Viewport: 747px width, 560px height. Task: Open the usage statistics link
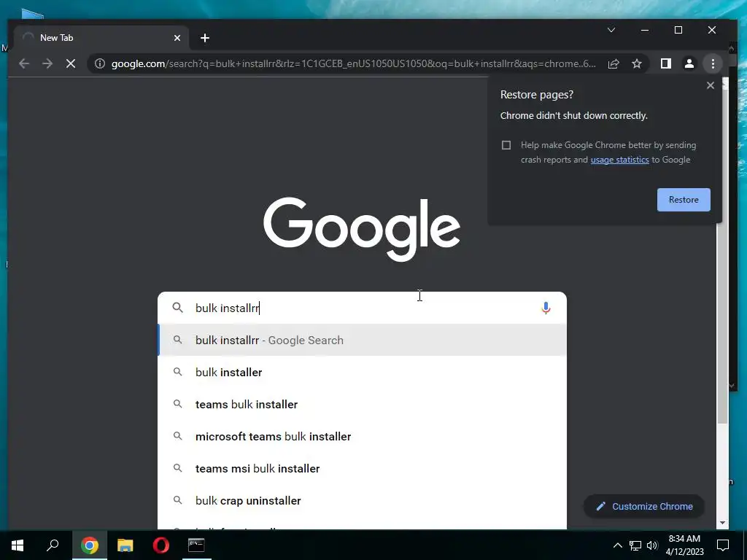619,160
